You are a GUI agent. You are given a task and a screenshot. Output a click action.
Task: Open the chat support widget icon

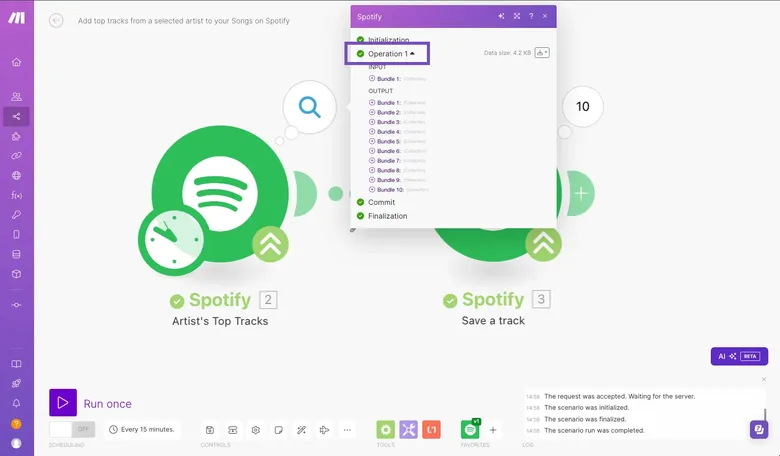click(x=759, y=429)
